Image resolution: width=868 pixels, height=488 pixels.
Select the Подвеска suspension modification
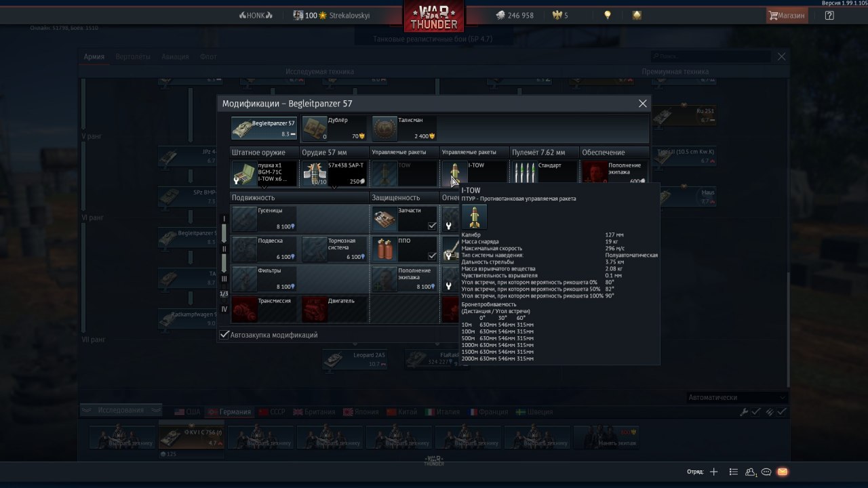coord(264,249)
